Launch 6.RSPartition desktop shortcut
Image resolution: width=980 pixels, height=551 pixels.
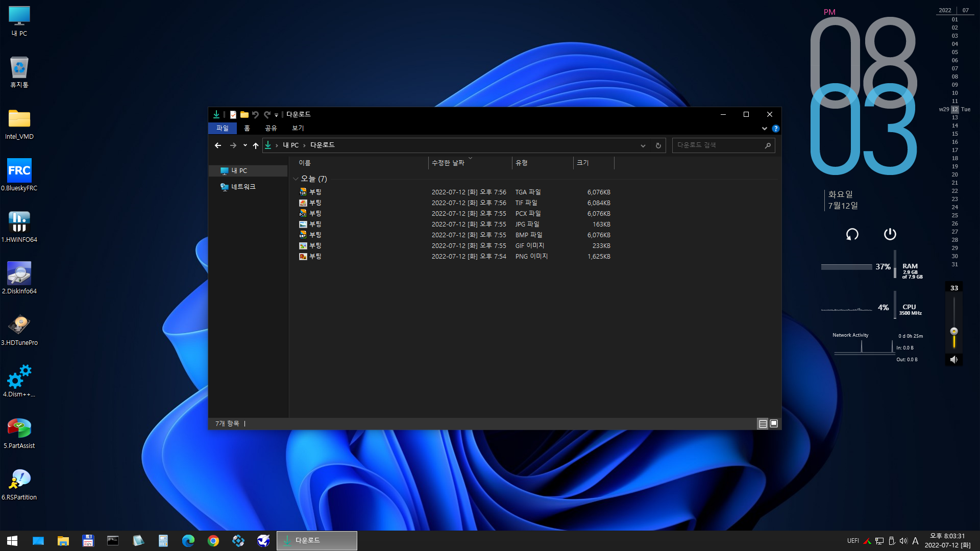click(19, 484)
